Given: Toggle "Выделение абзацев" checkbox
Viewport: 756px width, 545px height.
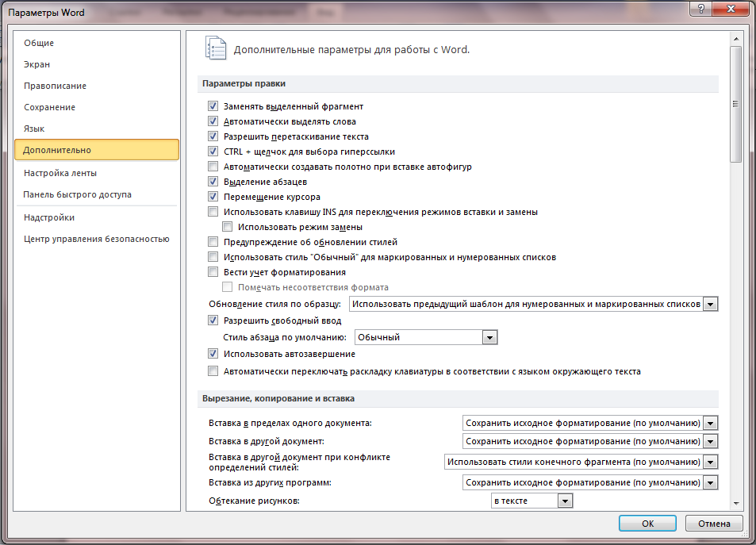Looking at the screenshot, I should pyautogui.click(x=213, y=182).
